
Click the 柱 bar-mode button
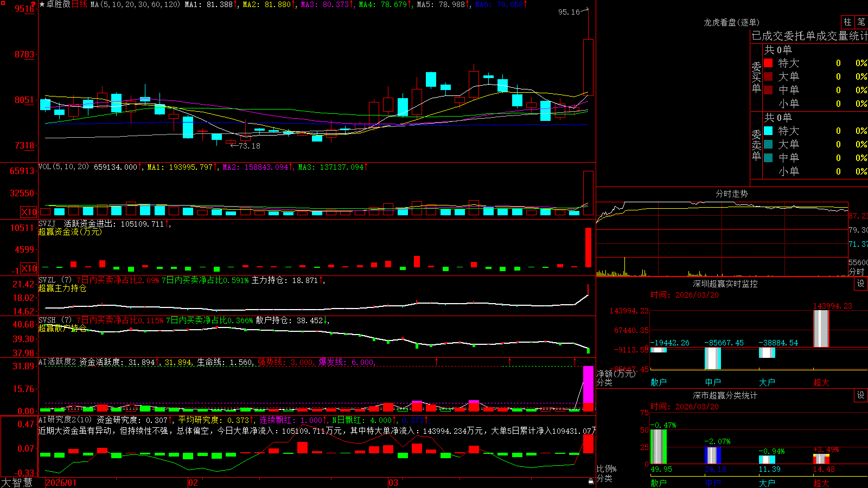coord(847,22)
